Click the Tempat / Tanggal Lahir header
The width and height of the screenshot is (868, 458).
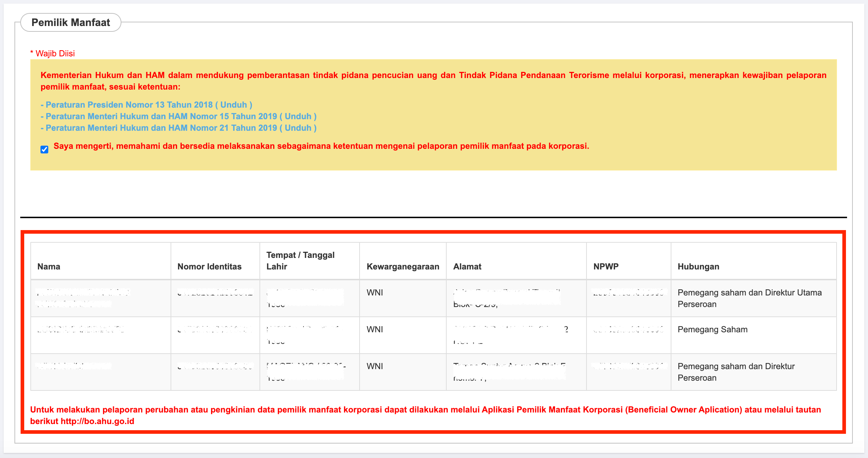[x=300, y=261]
